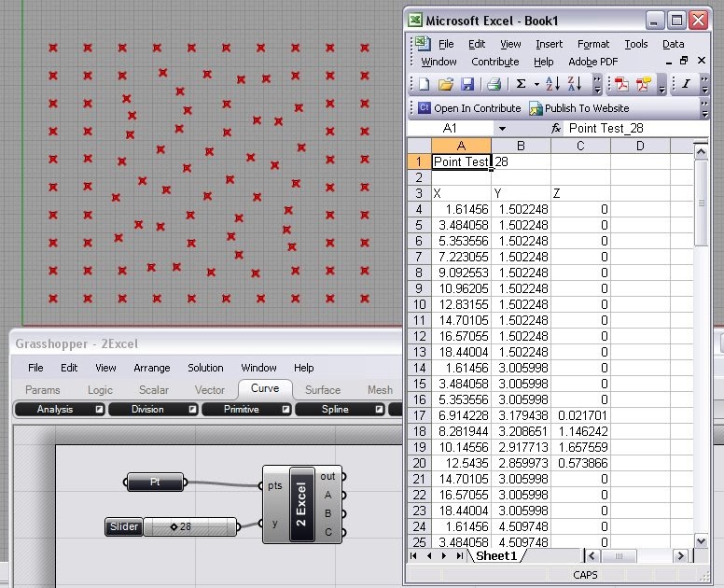The image size is (724, 588).
Task: Restore the Excel workbook window icon in menu bar
Action: coord(684,61)
